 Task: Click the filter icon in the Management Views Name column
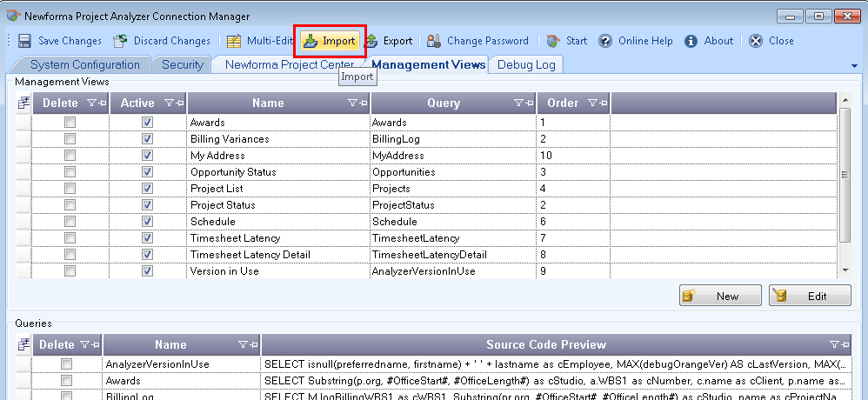pos(352,103)
